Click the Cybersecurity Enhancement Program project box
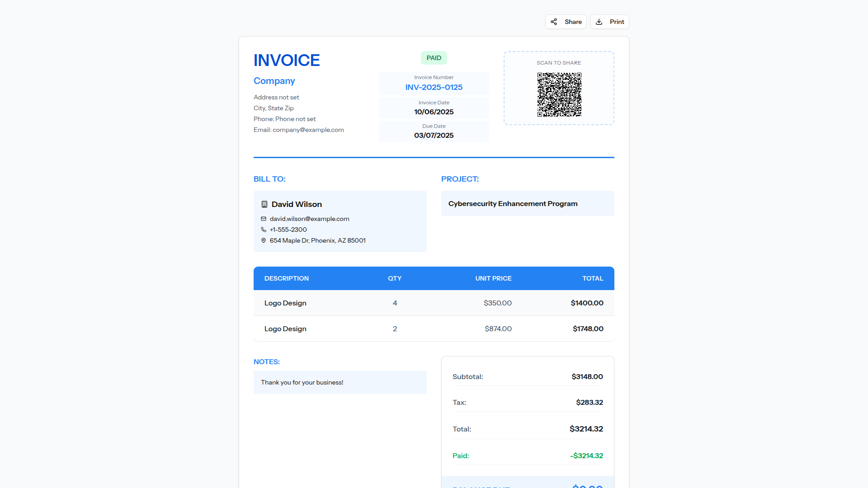Screen dimensions: 868x488 (x=527, y=203)
